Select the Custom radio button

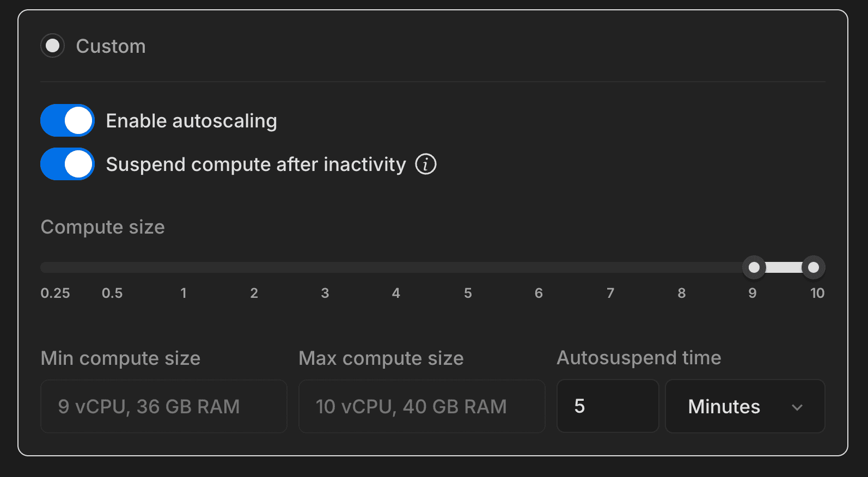point(52,46)
